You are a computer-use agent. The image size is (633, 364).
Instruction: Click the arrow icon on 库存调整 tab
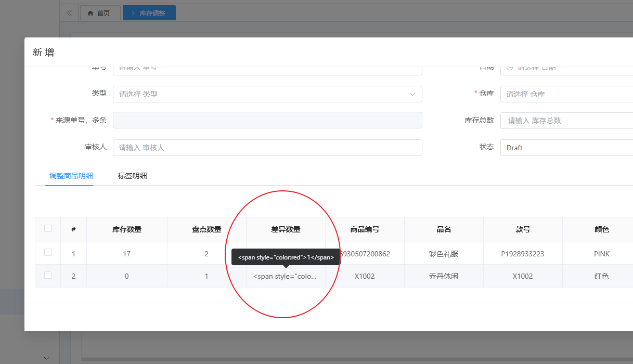[x=133, y=13]
